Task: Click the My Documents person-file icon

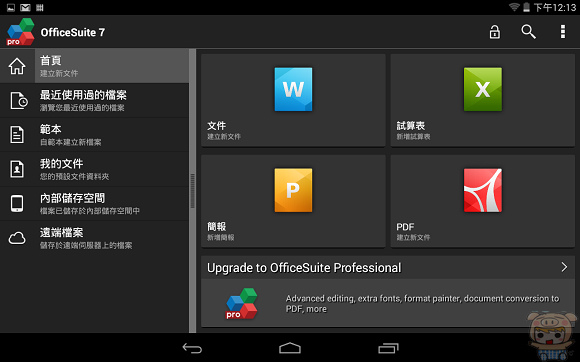Action: 17,169
